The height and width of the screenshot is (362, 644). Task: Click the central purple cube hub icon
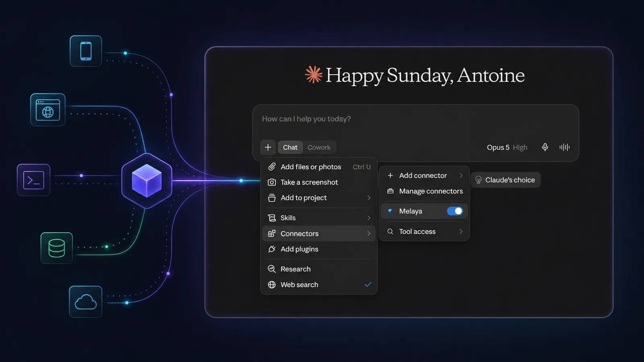[x=147, y=181]
